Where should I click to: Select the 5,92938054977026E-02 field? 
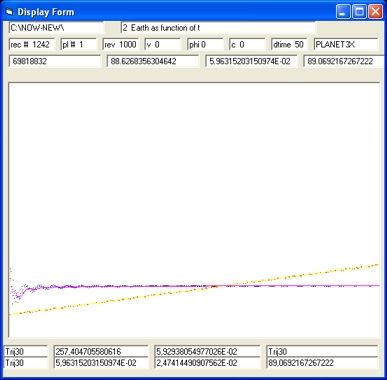[x=207, y=351]
